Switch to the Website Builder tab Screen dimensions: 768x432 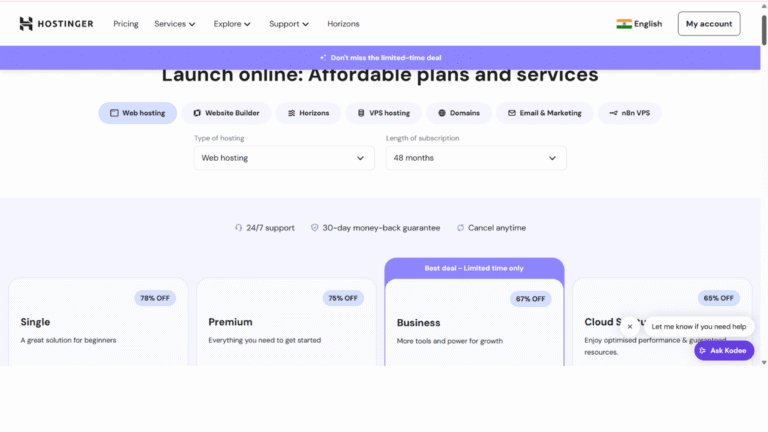point(226,113)
